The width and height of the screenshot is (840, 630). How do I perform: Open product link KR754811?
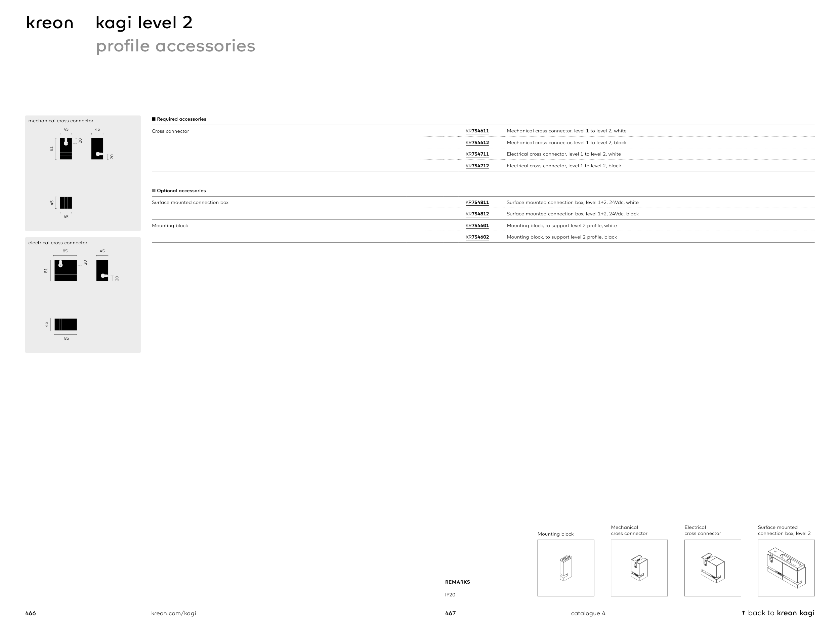point(477,202)
